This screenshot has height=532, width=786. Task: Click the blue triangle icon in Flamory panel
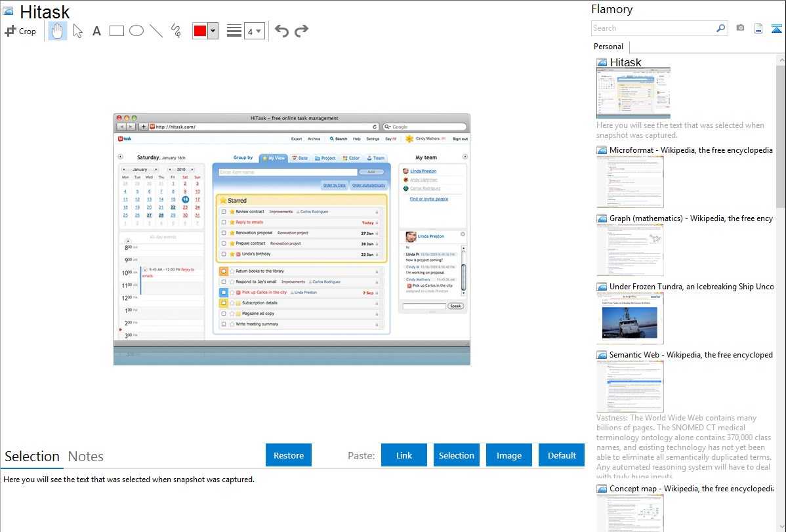[776, 28]
